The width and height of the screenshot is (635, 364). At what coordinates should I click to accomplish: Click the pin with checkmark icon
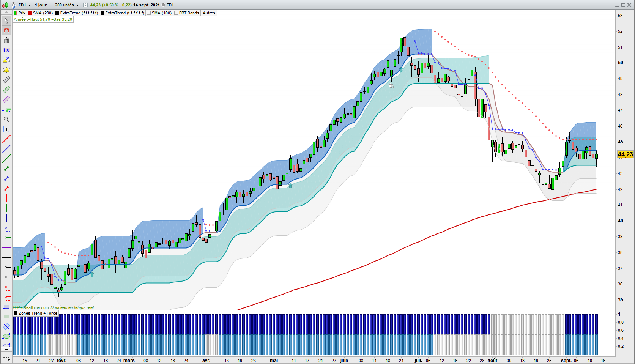[14, 5]
